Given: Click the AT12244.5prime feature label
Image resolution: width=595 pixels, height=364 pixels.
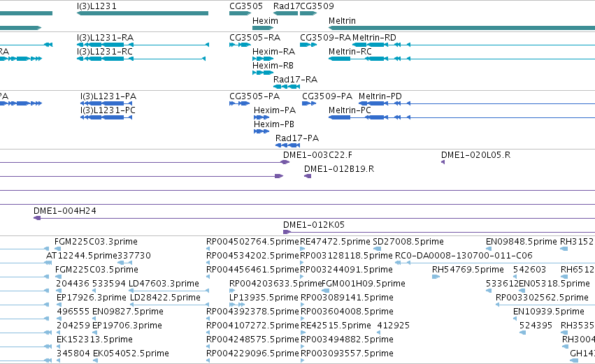Looking at the screenshot, I should (x=82, y=256).
